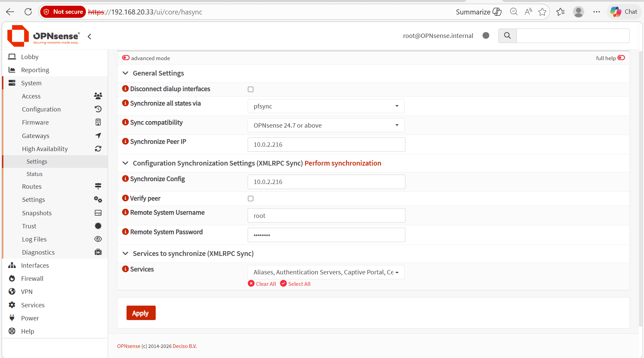Click the High Availability refresh icon
This screenshot has height=358, width=644.
[98, 149]
